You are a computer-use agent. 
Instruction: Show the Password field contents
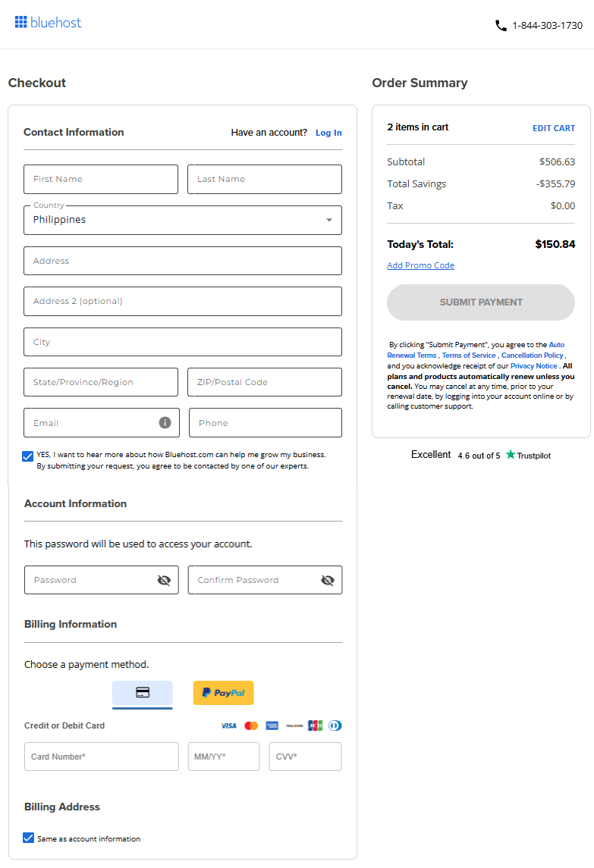point(164,580)
